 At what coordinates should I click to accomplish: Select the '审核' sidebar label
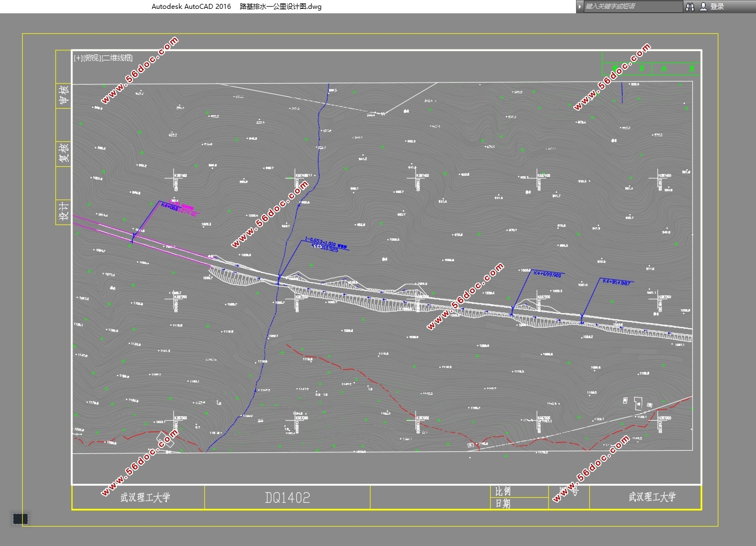[x=64, y=94]
